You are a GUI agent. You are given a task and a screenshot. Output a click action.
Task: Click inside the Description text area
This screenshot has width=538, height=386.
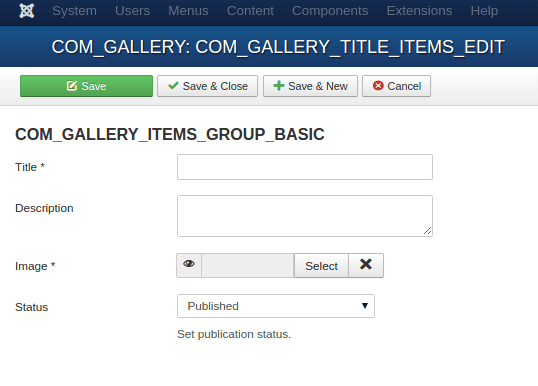[305, 216]
